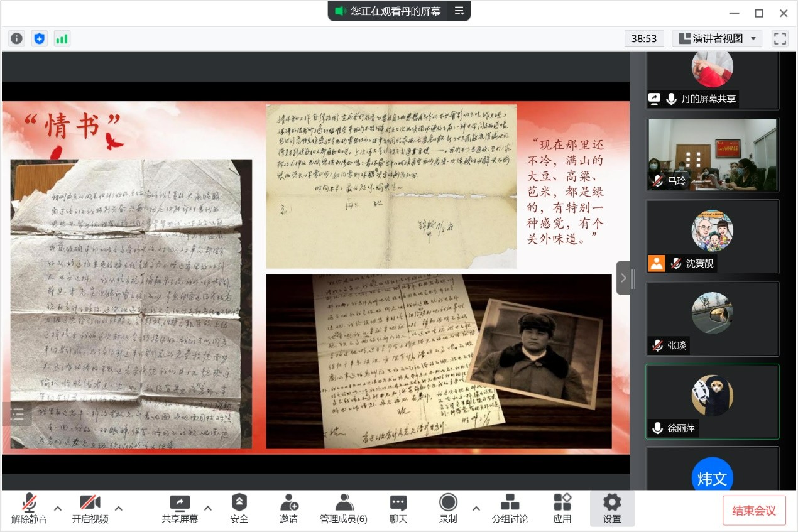Click the 邀请 invite icon

coord(288,508)
